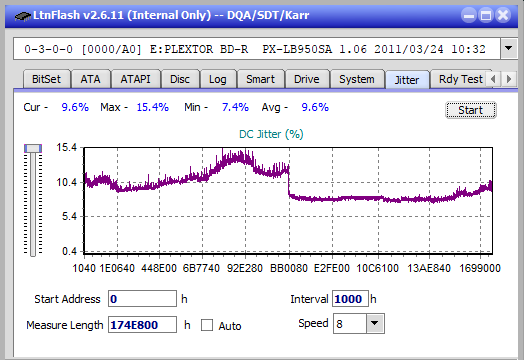This screenshot has width=524, height=360.
Task: Click the Measure Length field
Action: pyautogui.click(x=142, y=325)
